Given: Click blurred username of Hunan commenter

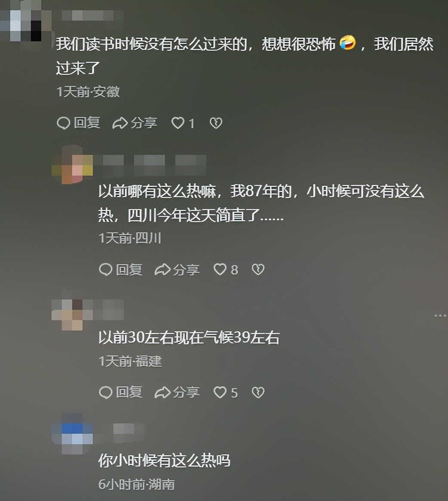Looking at the screenshot, I should [x=129, y=433].
